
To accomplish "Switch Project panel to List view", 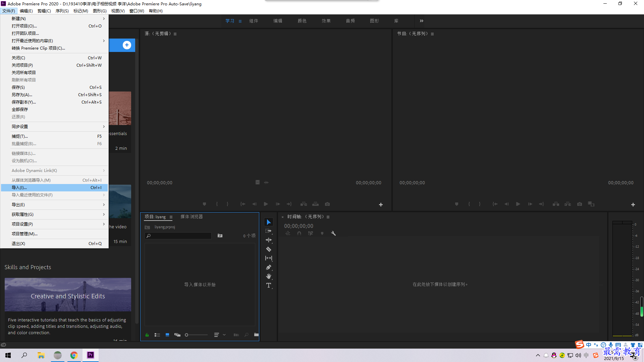I will (157, 335).
